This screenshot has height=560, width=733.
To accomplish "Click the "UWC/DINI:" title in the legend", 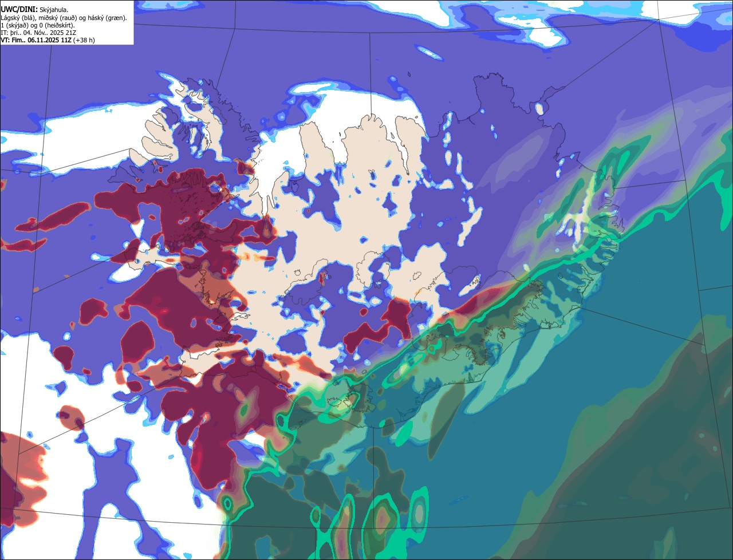I will (19, 10).
